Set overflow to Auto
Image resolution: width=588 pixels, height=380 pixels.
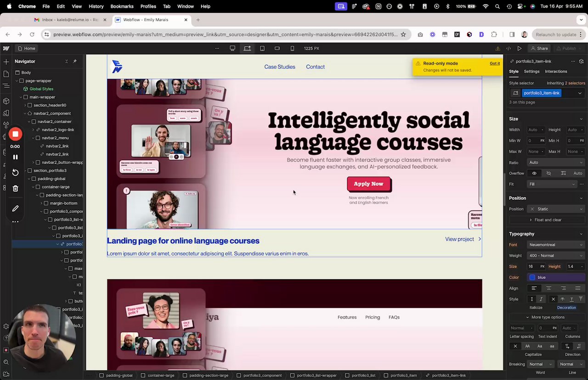click(577, 173)
